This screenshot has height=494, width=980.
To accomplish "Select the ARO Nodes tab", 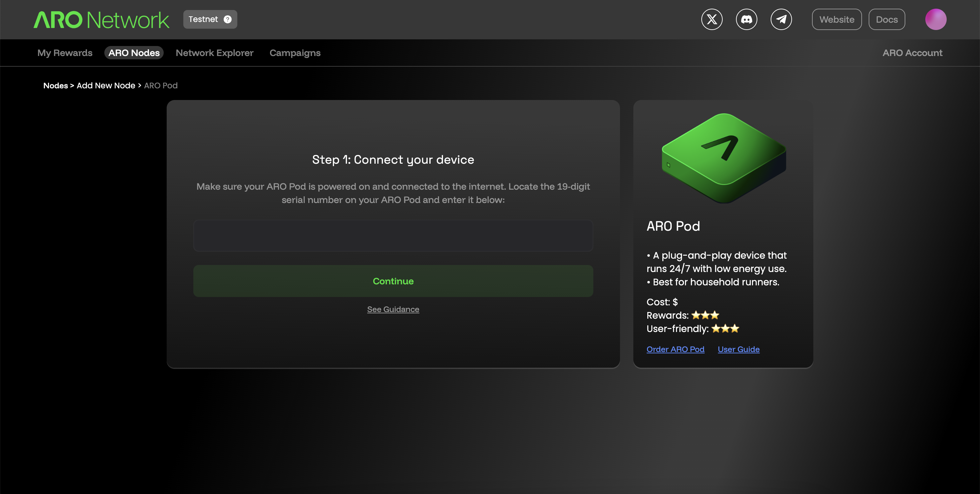I will [x=134, y=53].
